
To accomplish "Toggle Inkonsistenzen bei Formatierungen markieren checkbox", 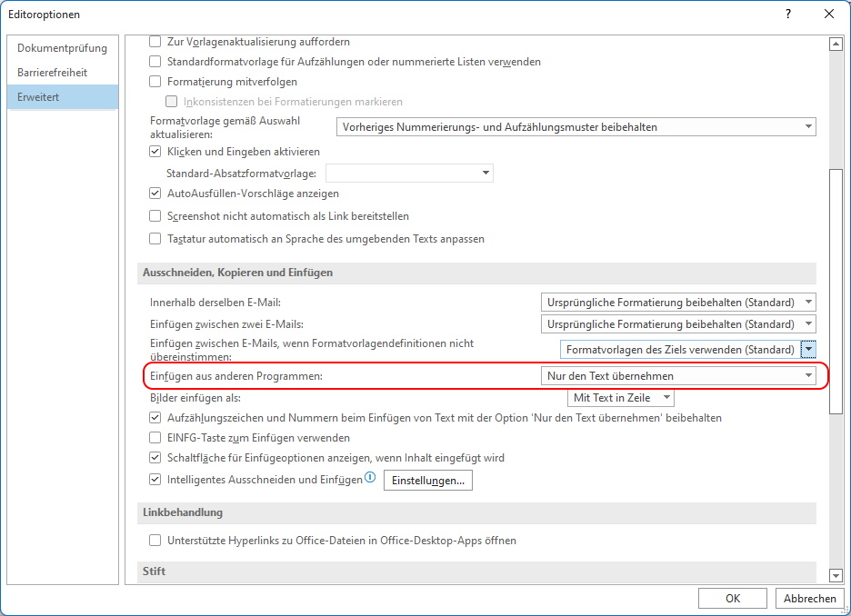I will click(x=172, y=102).
